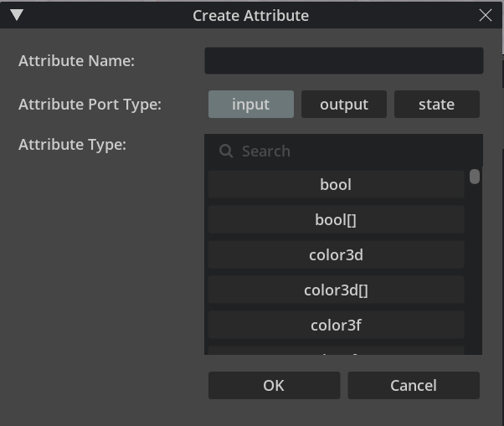The height and width of the screenshot is (426, 504).
Task: Select the output port type
Action: coord(344,105)
